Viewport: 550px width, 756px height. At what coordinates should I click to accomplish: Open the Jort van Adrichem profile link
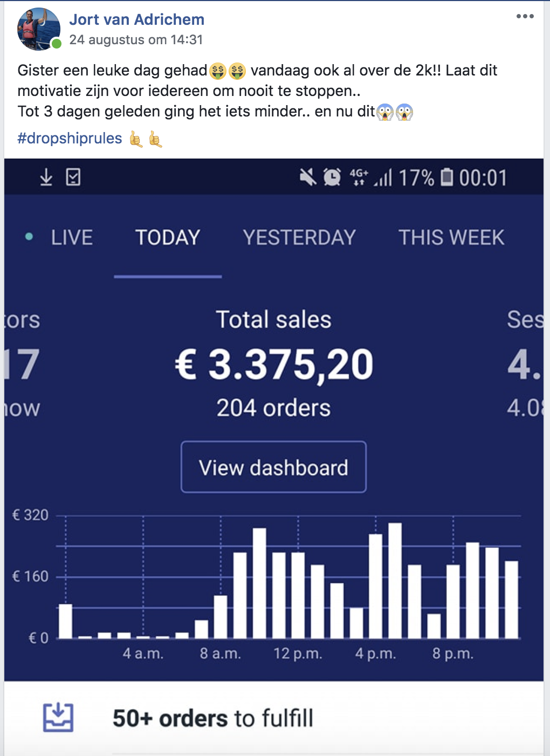(x=136, y=19)
